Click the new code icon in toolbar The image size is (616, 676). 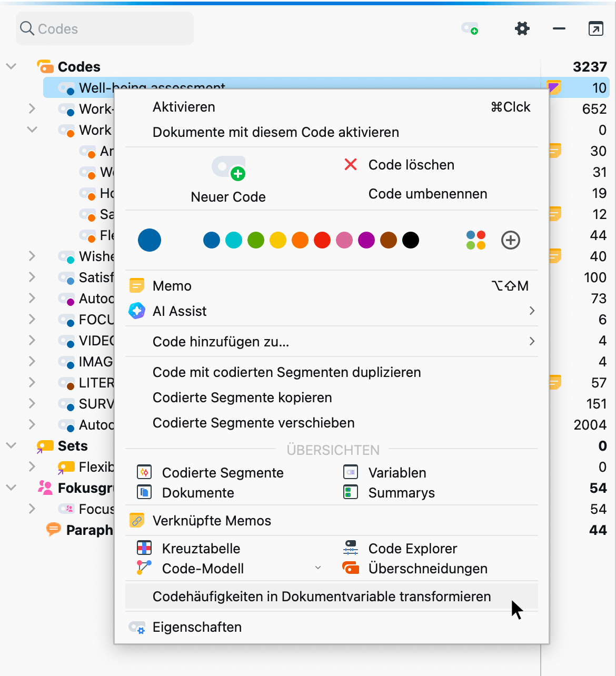[470, 28]
